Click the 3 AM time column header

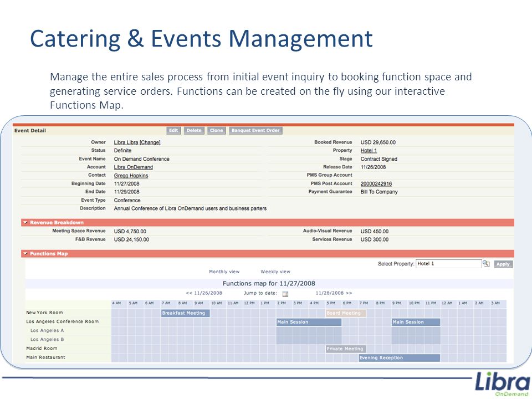tap(495, 303)
